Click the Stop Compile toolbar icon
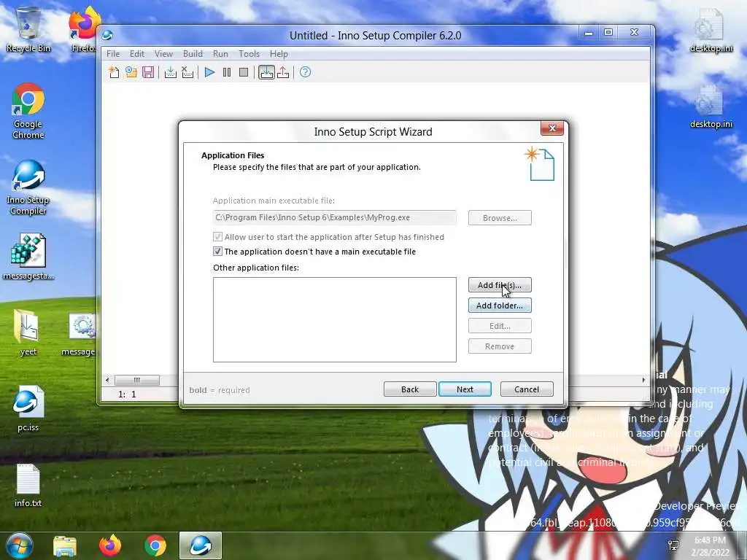The width and height of the screenshot is (747, 560). pyautogui.click(x=187, y=72)
